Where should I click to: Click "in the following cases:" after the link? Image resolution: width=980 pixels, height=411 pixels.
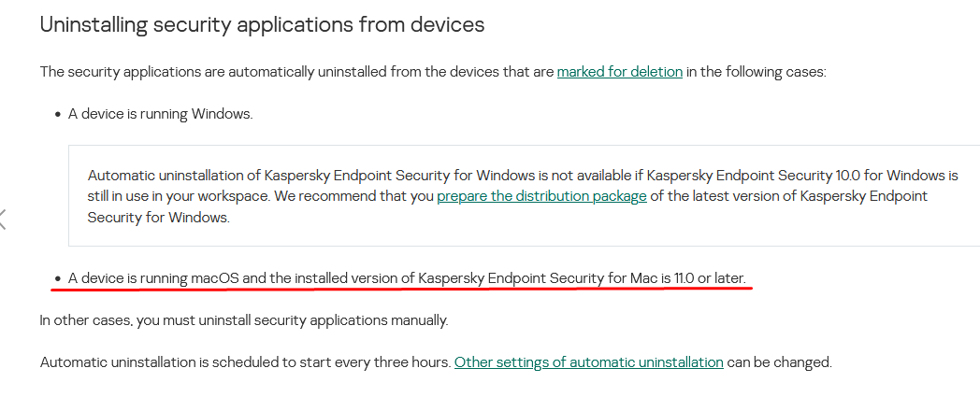click(756, 72)
